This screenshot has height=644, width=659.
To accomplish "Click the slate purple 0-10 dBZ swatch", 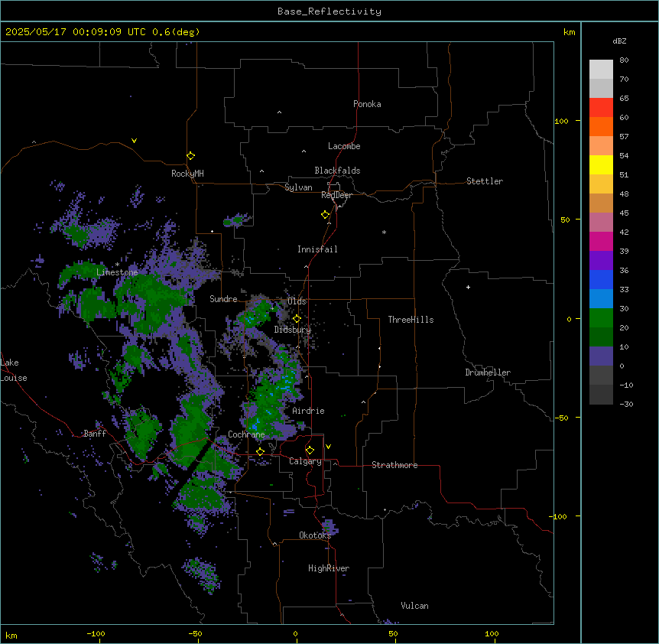I will (601, 356).
